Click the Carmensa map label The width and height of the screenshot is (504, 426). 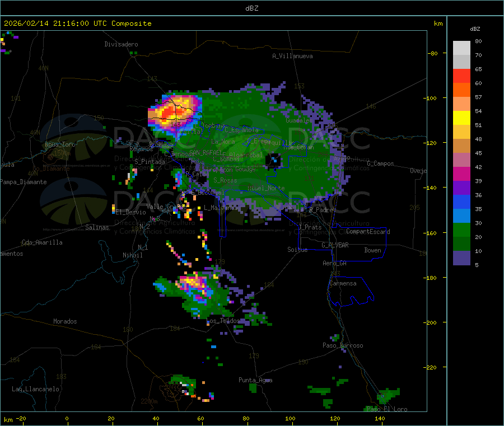click(343, 283)
